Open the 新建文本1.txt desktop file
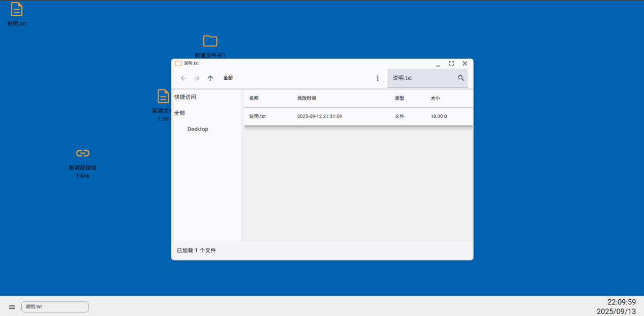Image resolution: width=644 pixels, height=316 pixels. click(x=163, y=97)
